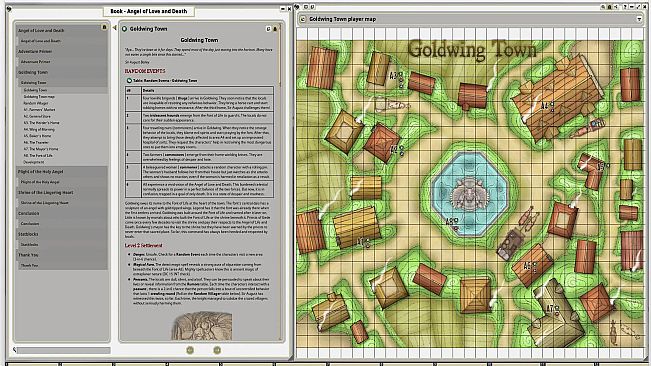
Task: Click the fountain in the town center
Action: (x=470, y=194)
